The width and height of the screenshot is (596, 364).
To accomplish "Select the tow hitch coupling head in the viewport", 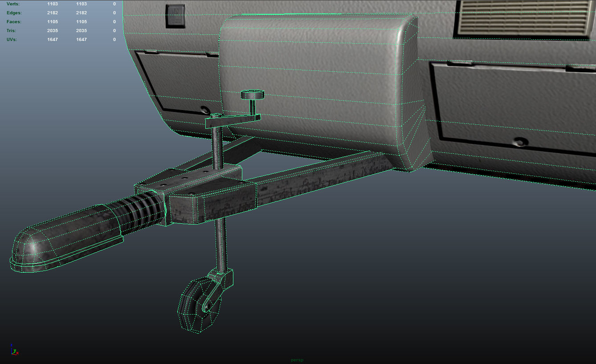I will (67, 239).
